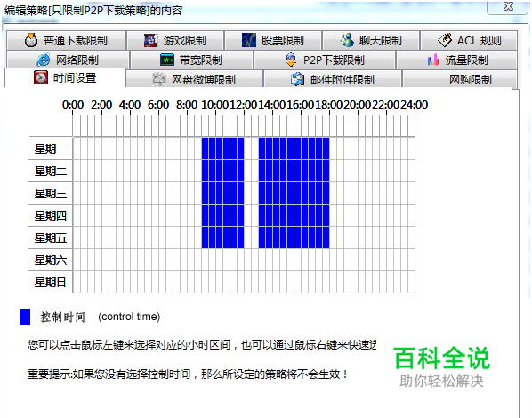Click the ACL 规则 pencil icon
Image resolution: width=532 pixels, height=418 pixels.
tap(445, 40)
